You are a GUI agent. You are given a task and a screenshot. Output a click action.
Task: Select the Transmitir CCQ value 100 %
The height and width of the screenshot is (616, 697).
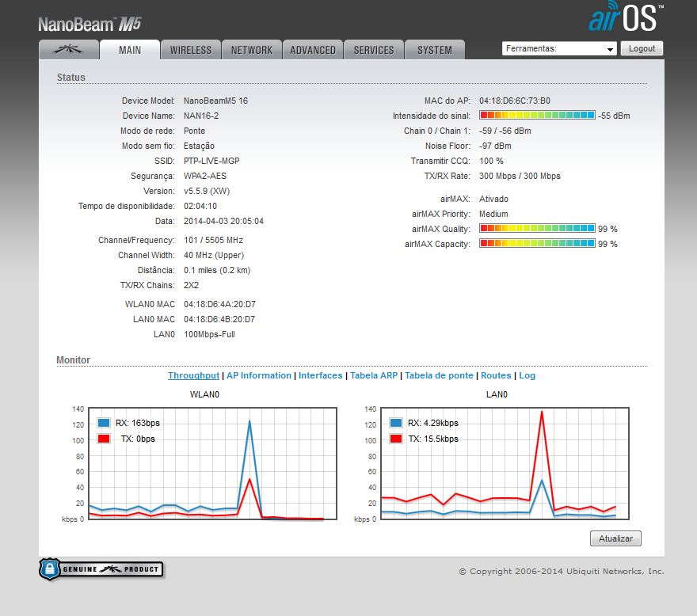click(491, 161)
